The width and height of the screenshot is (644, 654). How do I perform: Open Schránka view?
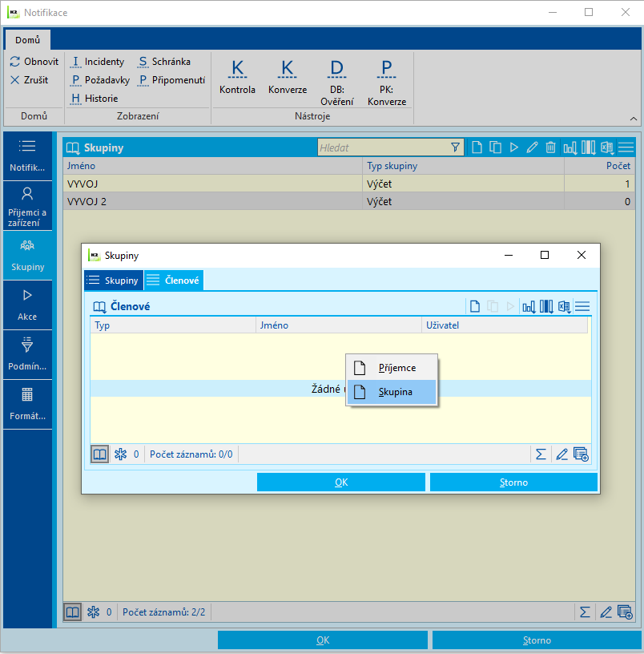pos(165,61)
